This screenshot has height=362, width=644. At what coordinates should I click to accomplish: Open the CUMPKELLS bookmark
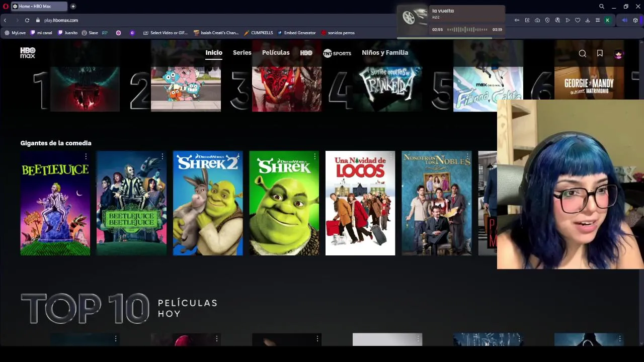pos(259,33)
